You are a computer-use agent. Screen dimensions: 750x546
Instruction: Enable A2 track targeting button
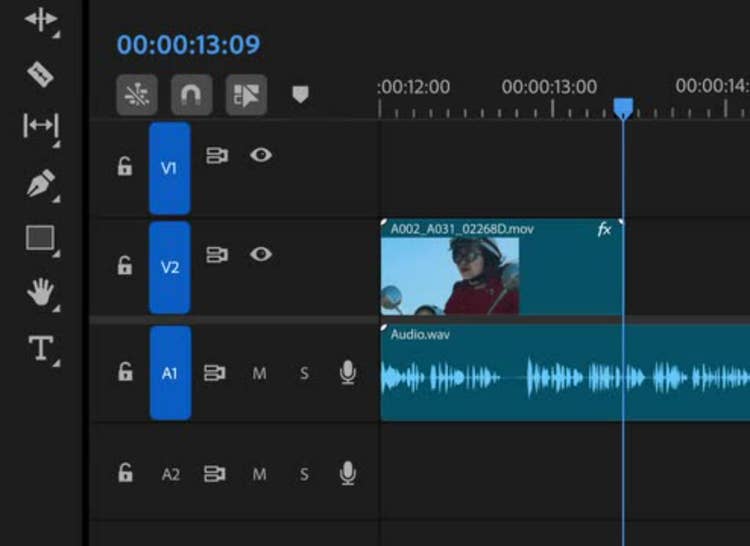click(x=171, y=474)
